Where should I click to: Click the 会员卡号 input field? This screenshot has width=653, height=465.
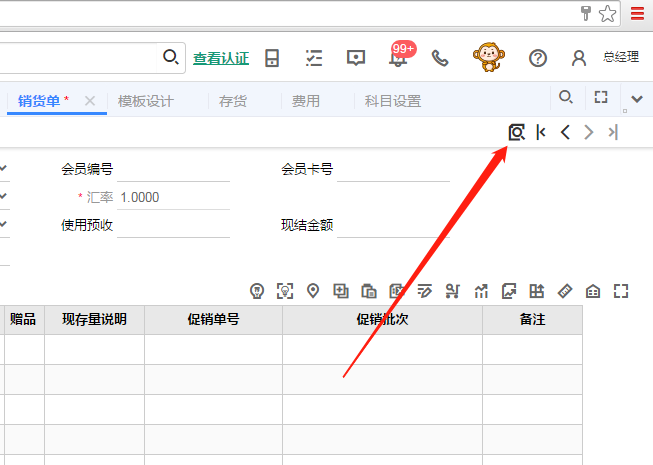click(x=393, y=170)
